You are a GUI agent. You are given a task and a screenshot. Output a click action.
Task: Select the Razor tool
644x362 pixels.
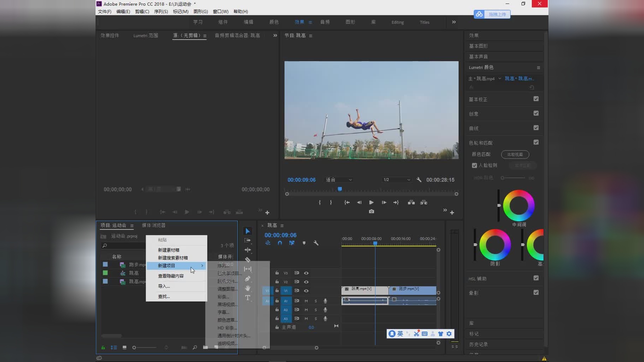247,259
